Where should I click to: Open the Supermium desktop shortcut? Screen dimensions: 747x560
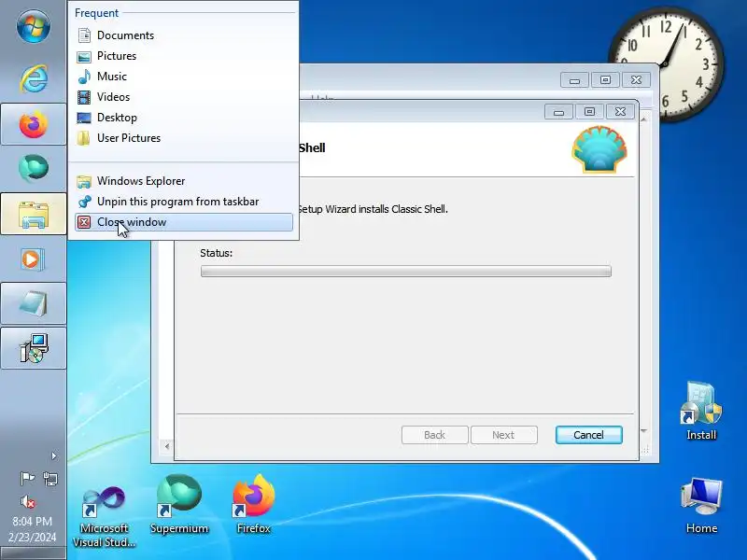[x=179, y=505]
